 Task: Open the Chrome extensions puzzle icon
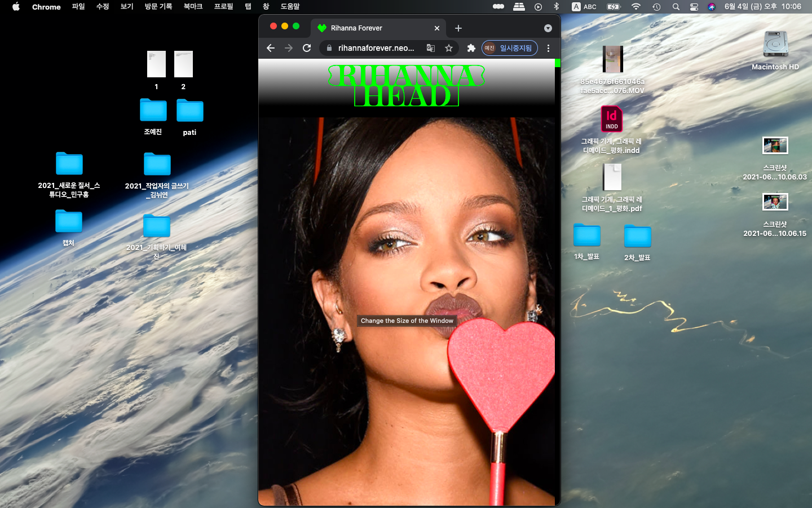[x=471, y=48]
